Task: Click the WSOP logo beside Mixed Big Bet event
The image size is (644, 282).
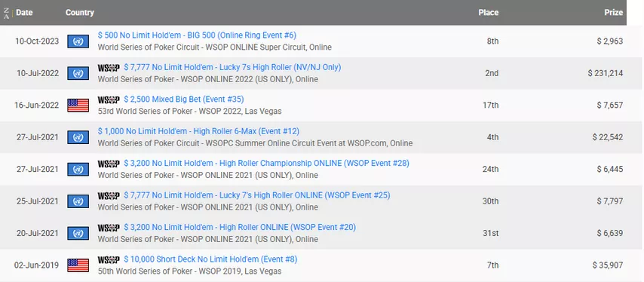Action: 109,100
